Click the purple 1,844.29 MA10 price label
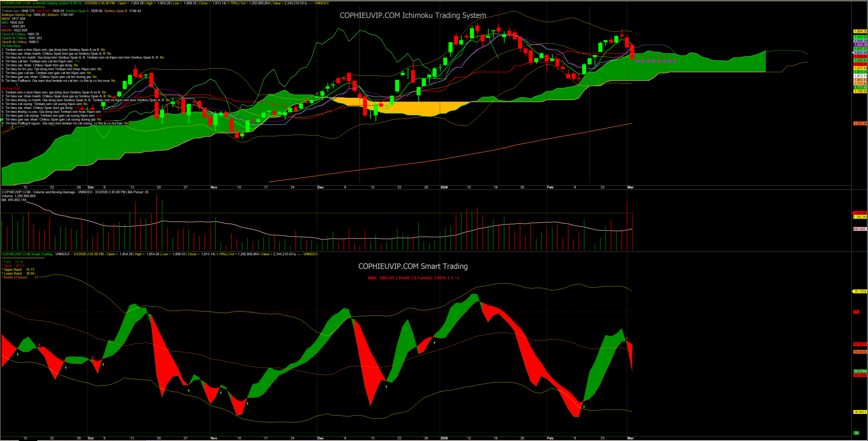Image resolution: width=868 pixels, height=441 pixels. pos(860,45)
